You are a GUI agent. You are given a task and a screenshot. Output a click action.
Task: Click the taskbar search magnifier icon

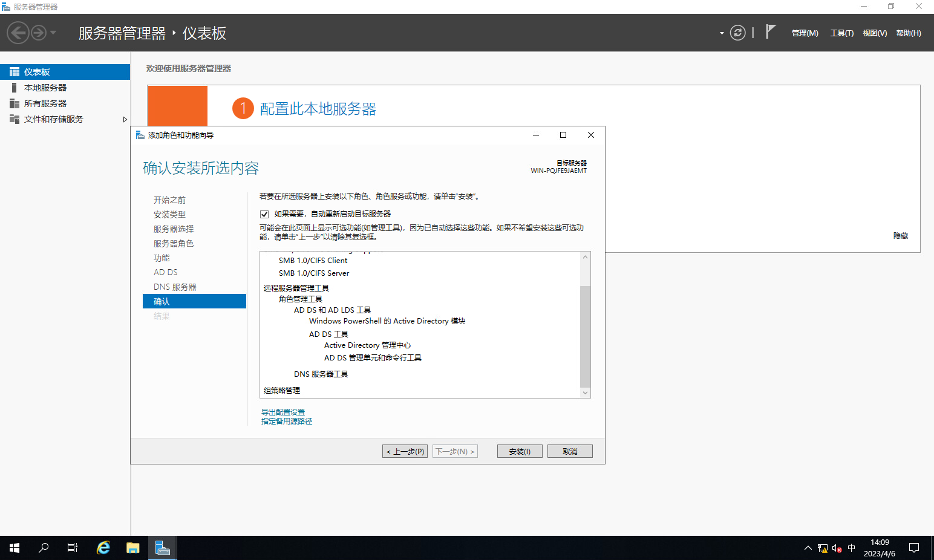pos(44,548)
